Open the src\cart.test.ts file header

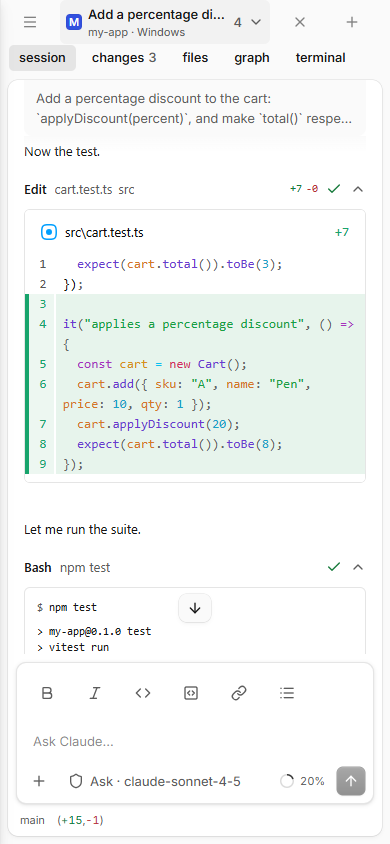[x=195, y=233]
